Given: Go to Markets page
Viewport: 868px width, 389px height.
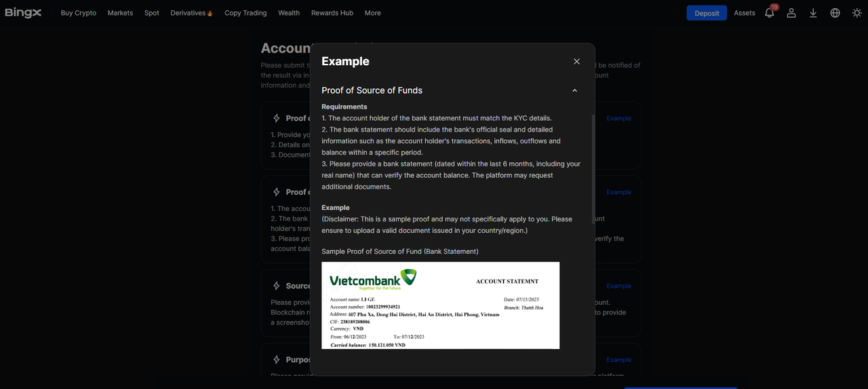Looking at the screenshot, I should pyautogui.click(x=120, y=13).
